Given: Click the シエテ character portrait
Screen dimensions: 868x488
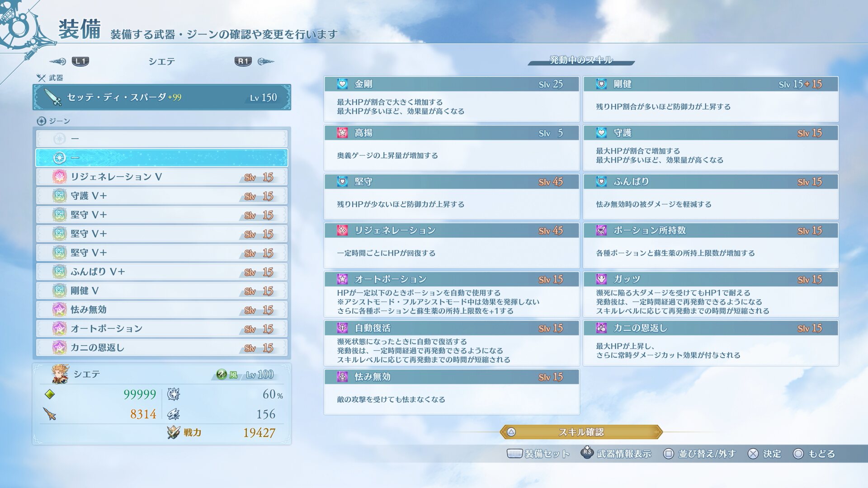Looking at the screenshot, I should point(60,374).
